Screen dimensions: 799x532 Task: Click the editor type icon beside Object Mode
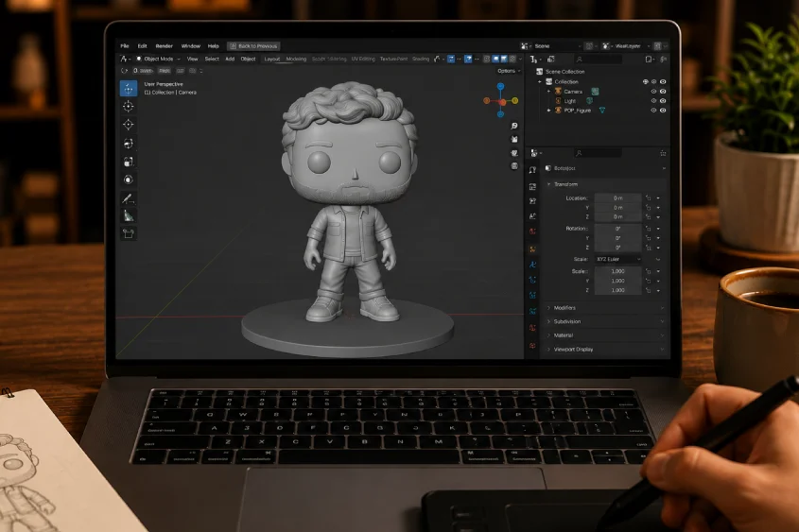124,59
